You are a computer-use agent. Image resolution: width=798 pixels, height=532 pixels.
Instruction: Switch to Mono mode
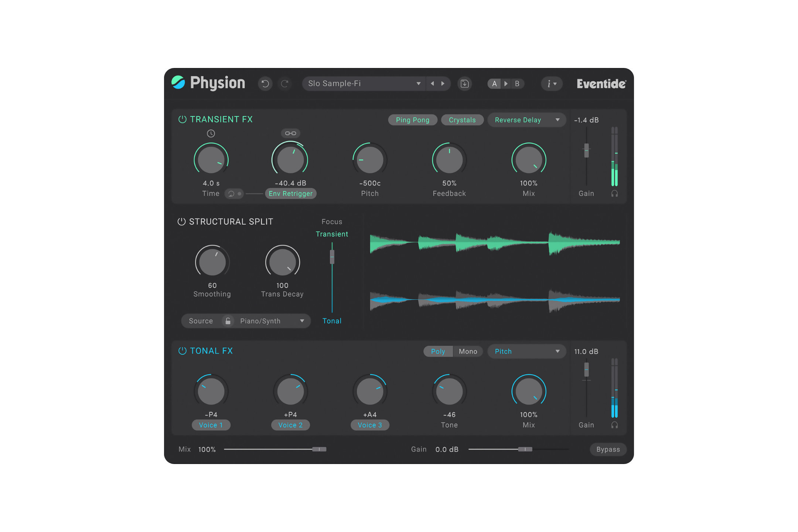point(468,351)
